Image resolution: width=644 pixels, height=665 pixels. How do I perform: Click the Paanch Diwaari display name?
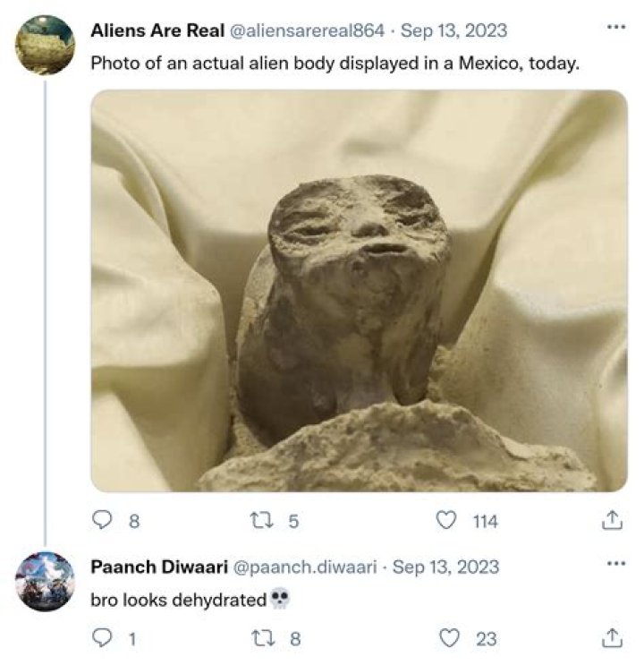point(158,567)
